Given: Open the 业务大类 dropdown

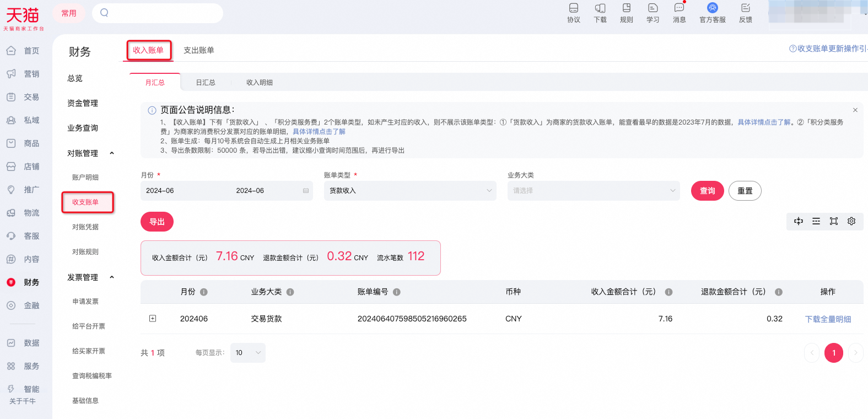Looking at the screenshot, I should 594,191.
